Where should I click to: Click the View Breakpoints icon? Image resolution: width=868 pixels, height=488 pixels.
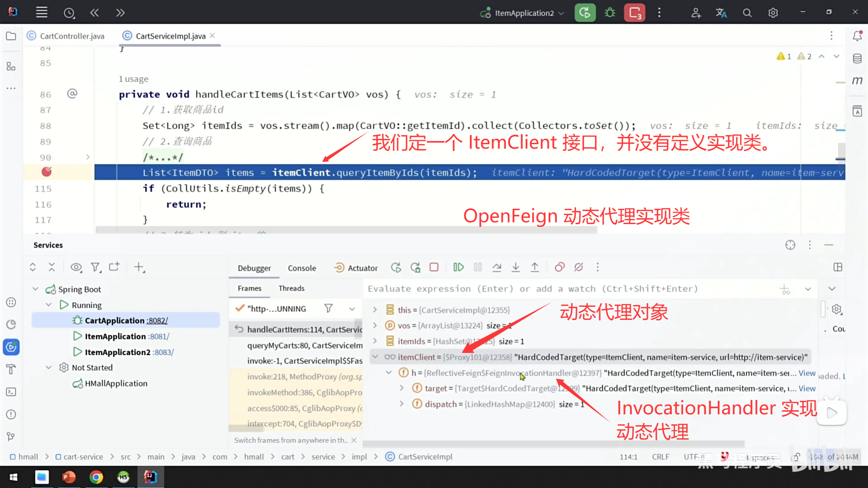(560, 267)
